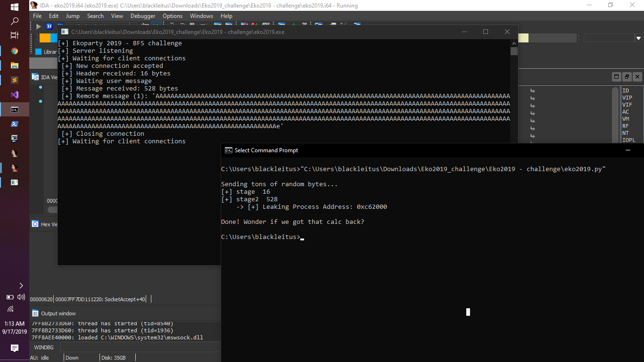Viewport: 644px width, 362px height.
Task: Click the IDA Pause process button
Action: coord(49,26)
